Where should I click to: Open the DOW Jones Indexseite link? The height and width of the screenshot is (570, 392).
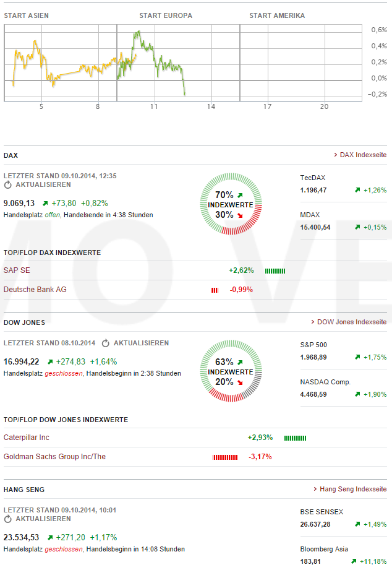[351, 322]
